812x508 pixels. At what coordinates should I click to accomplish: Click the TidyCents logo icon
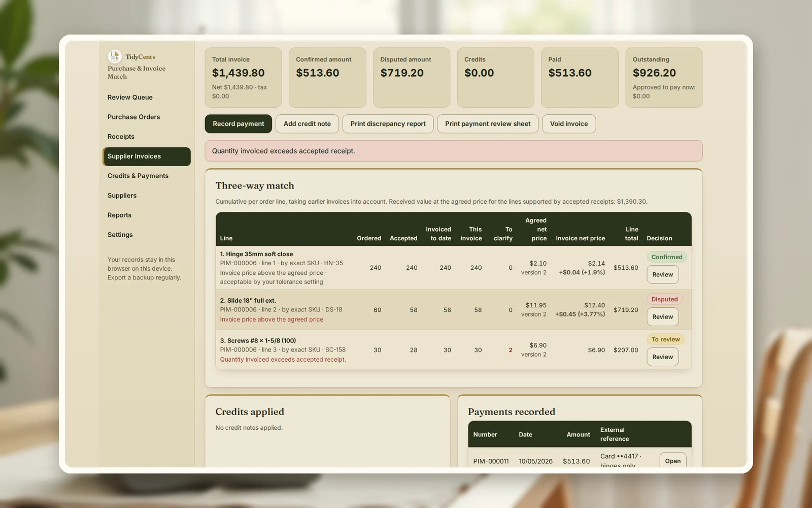(115, 56)
